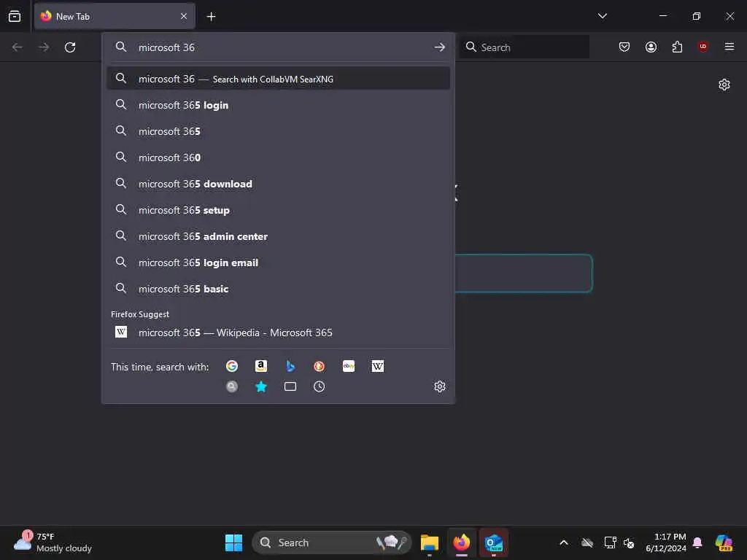Choose the plain microsoft 365 suggestion
Image resolution: width=747 pixels, height=560 pixels.
pyautogui.click(x=279, y=131)
